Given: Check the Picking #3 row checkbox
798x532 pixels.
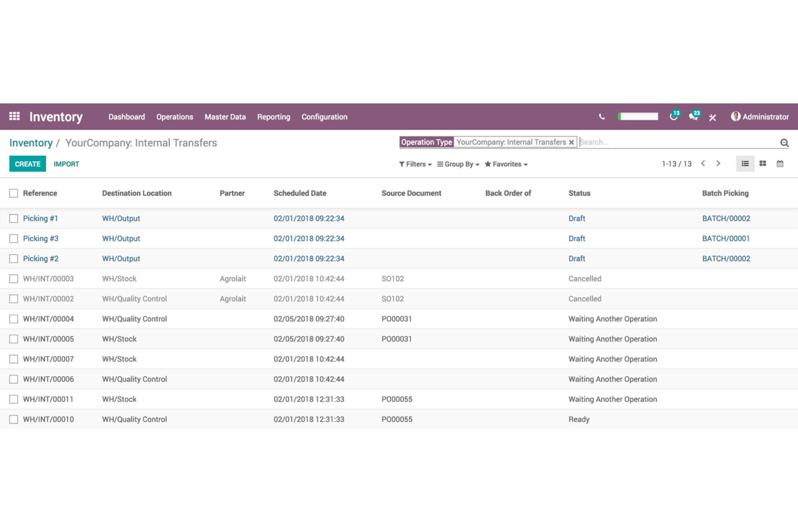Looking at the screenshot, I should pyautogui.click(x=14, y=239).
